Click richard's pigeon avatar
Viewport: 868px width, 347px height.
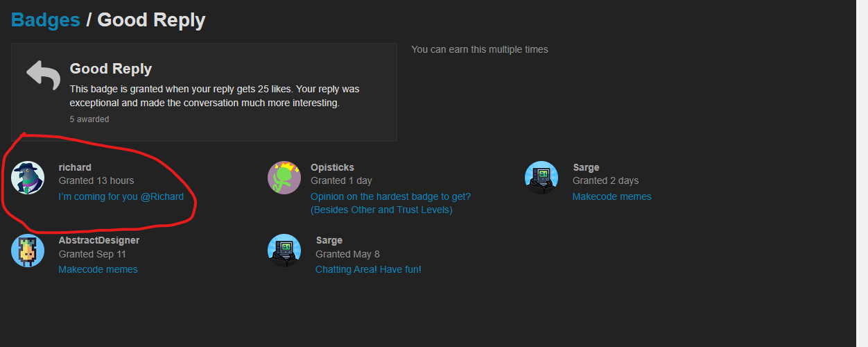28,178
